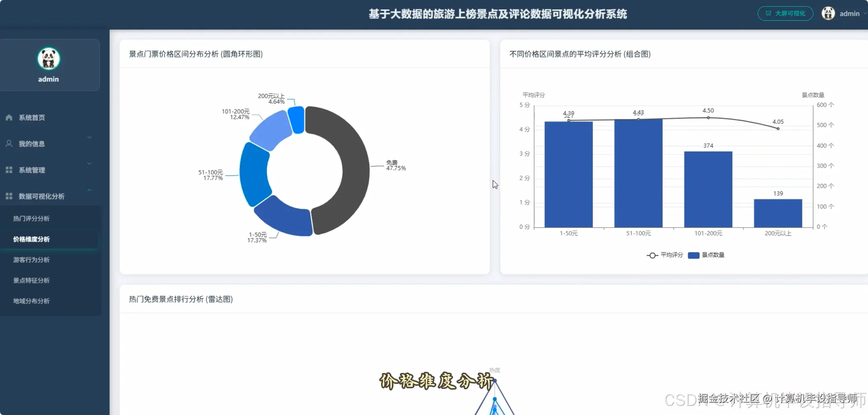Click the 景点门票价格区间分布分析 card title
Screen dimensions: 868x415
point(196,54)
